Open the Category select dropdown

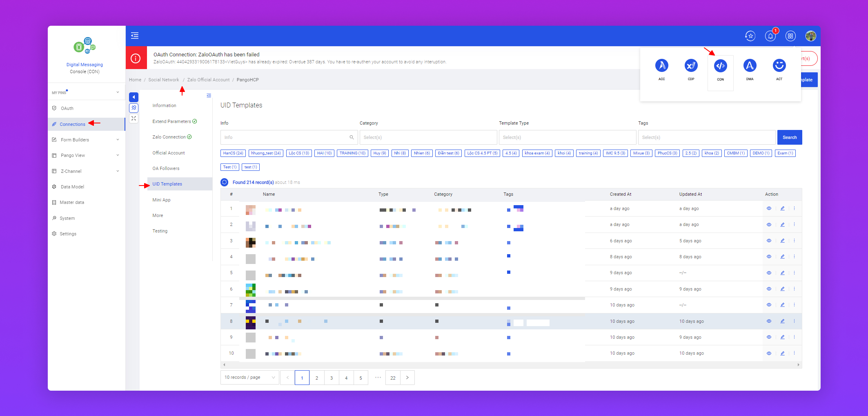click(428, 137)
